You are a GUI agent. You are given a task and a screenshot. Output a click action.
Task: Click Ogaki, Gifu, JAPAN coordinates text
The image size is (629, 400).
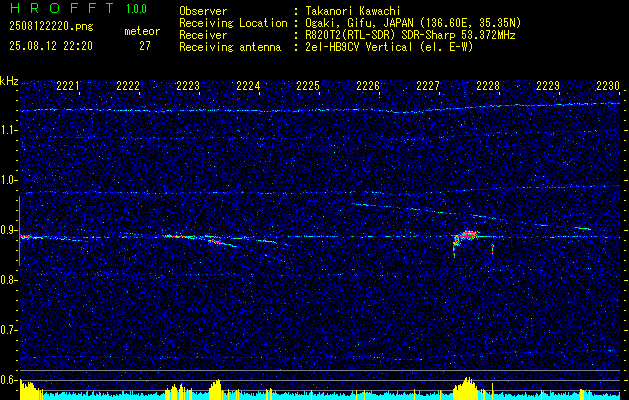pos(413,23)
